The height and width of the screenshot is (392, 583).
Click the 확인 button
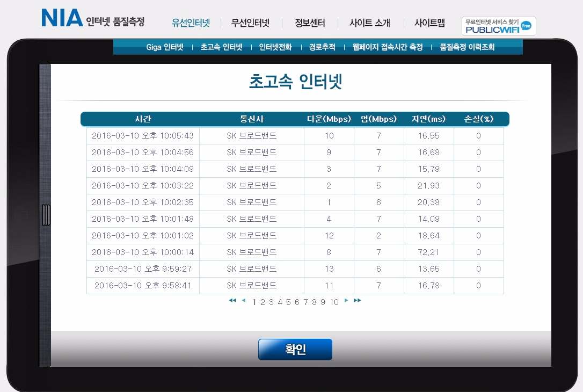(x=295, y=349)
